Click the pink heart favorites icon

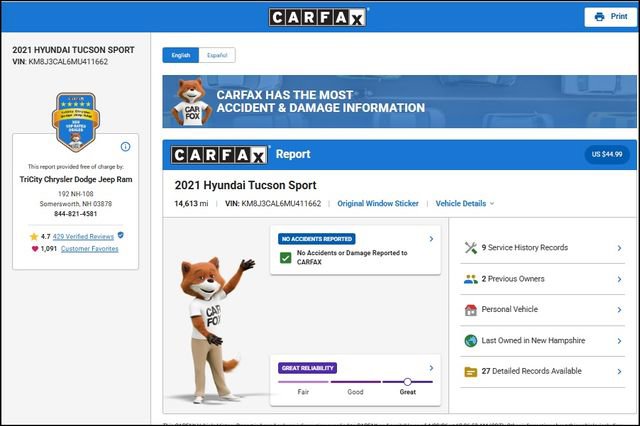coord(35,248)
